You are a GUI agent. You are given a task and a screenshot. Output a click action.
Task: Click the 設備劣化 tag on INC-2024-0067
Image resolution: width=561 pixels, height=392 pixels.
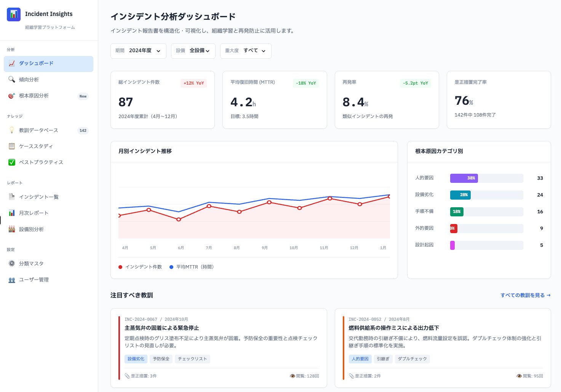pyautogui.click(x=136, y=359)
